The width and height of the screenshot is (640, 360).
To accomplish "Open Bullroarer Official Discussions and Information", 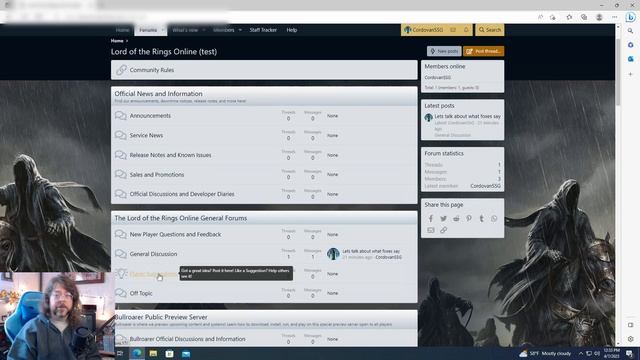I will [x=187, y=339].
